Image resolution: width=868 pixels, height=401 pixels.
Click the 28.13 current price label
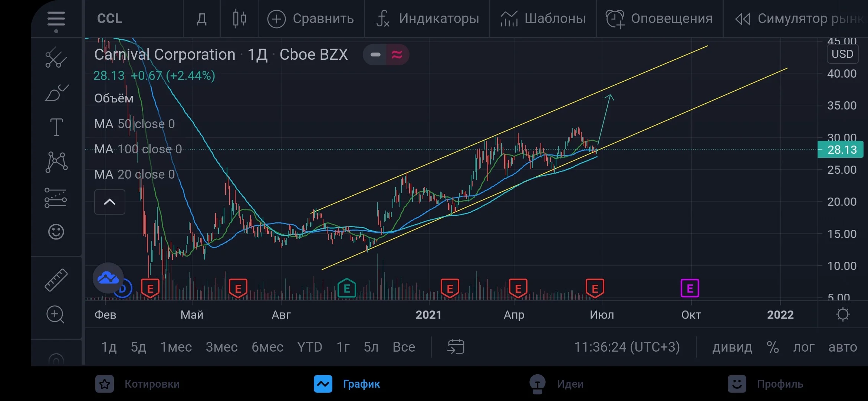(x=841, y=150)
